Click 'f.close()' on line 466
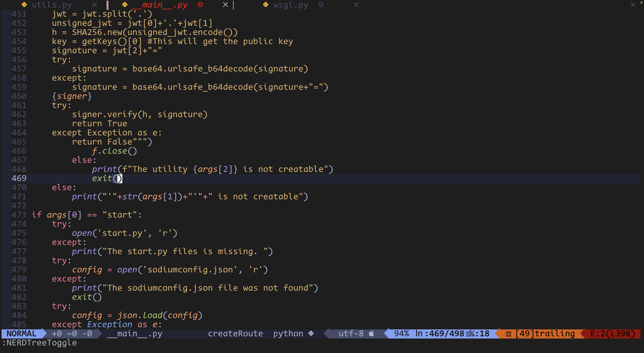Image resolution: width=644 pixels, height=353 pixels. pyautogui.click(x=114, y=151)
